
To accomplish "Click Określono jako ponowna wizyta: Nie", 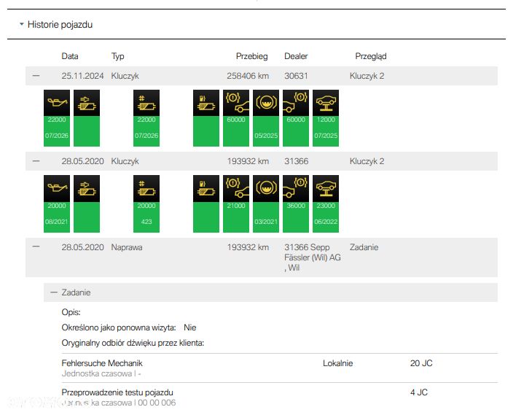I will click(x=129, y=327).
